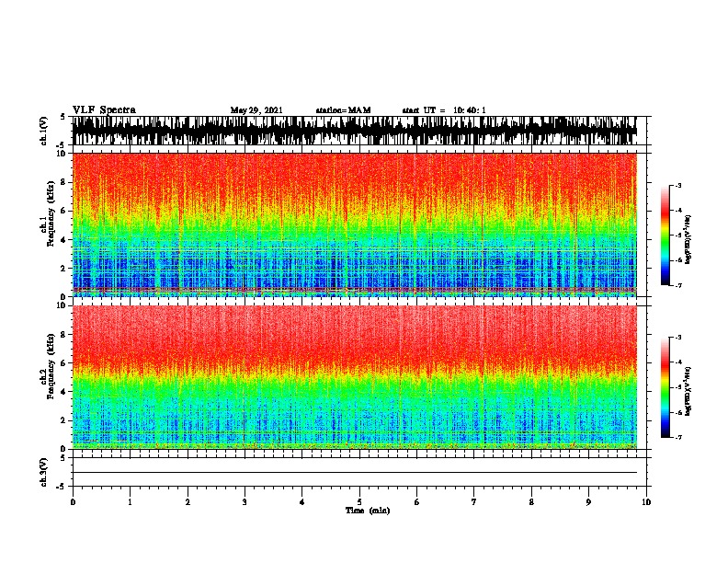728x563 pixels.
Task: Click the "-3" label on the ch.1 color bar
Action: 677,186
